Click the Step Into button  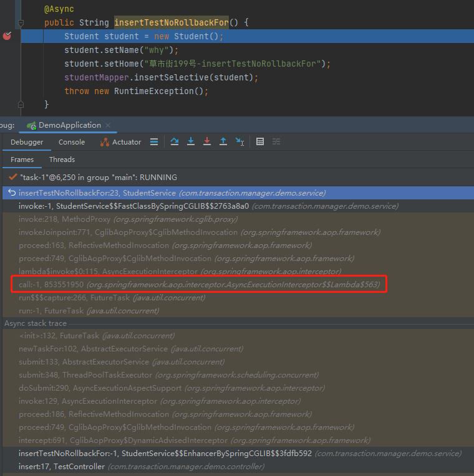point(191,141)
